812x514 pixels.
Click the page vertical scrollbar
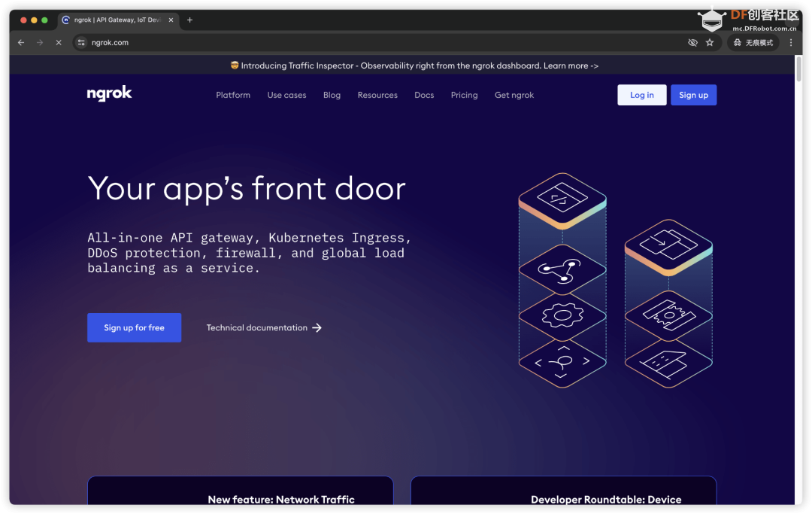[798, 69]
